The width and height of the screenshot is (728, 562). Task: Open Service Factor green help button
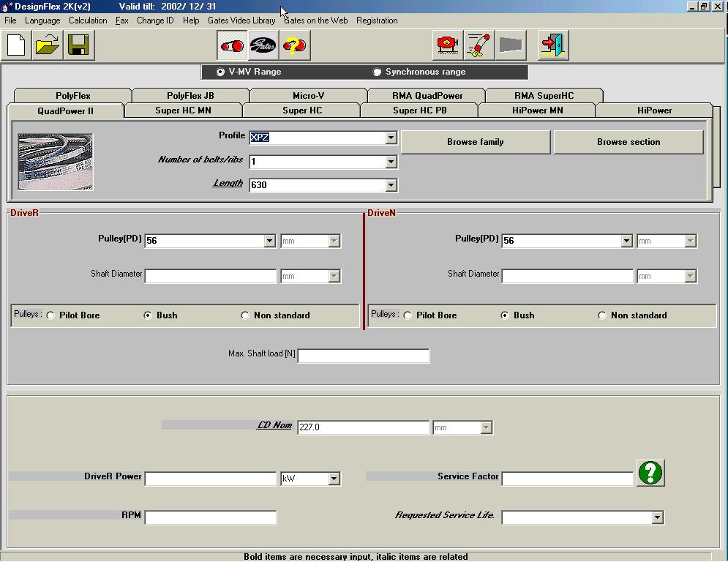tap(650, 473)
